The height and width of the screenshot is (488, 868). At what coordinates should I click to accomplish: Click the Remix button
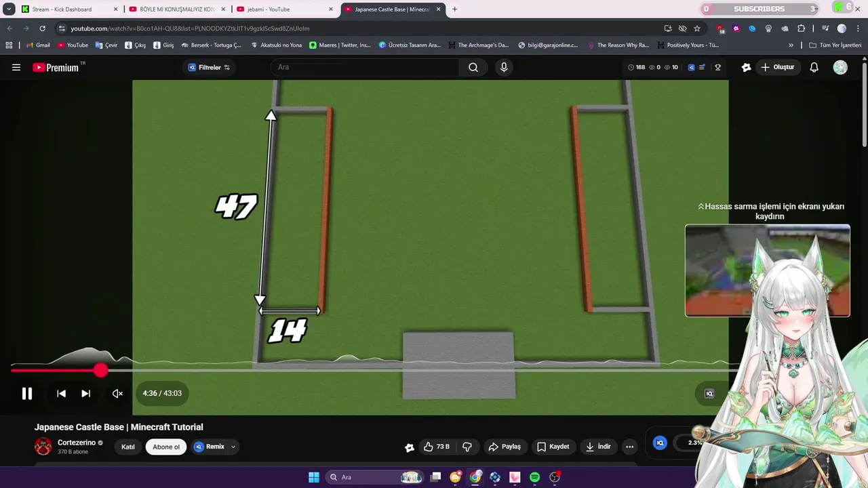[x=210, y=447]
